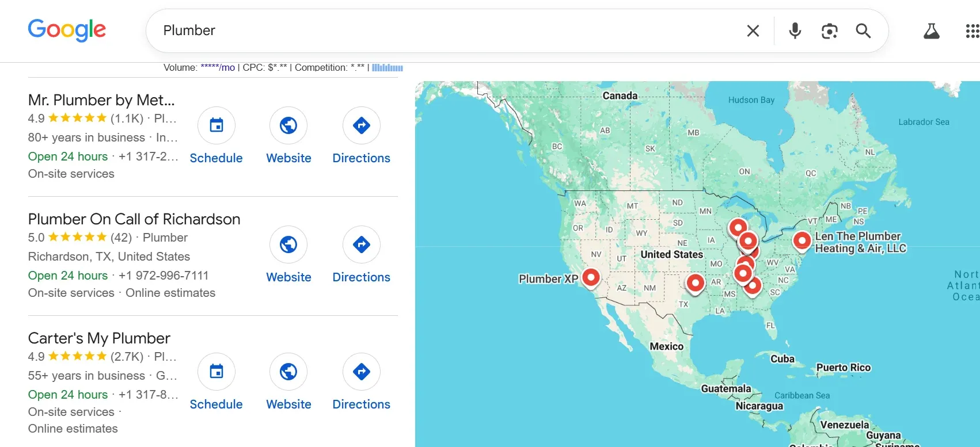980x447 pixels.
Task: Open Carter's My Plumber listing title
Action: point(99,338)
